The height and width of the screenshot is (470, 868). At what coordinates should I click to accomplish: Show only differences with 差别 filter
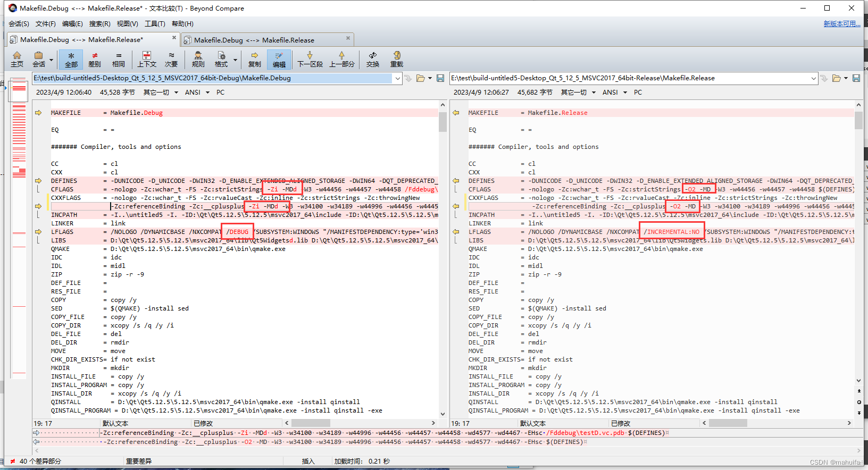tap(95, 59)
